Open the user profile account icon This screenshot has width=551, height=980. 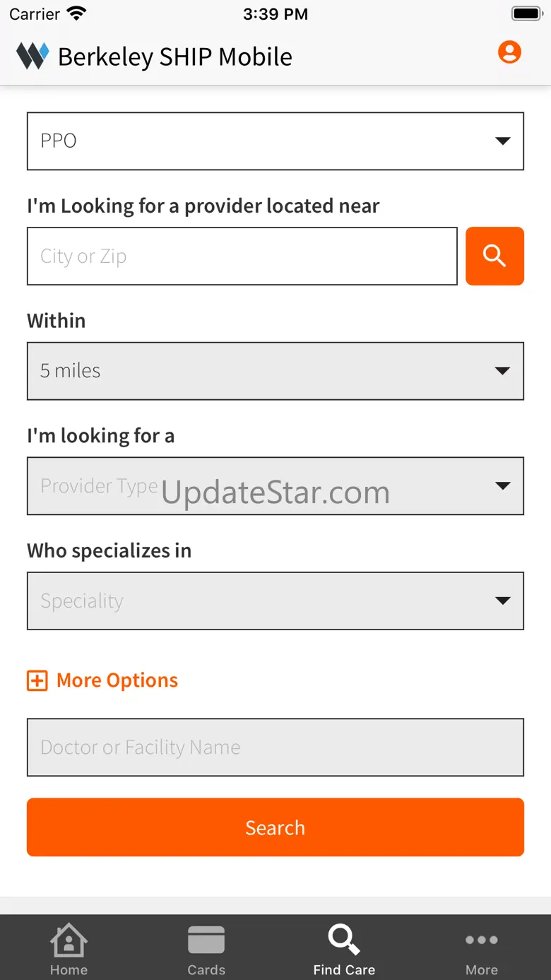509,52
